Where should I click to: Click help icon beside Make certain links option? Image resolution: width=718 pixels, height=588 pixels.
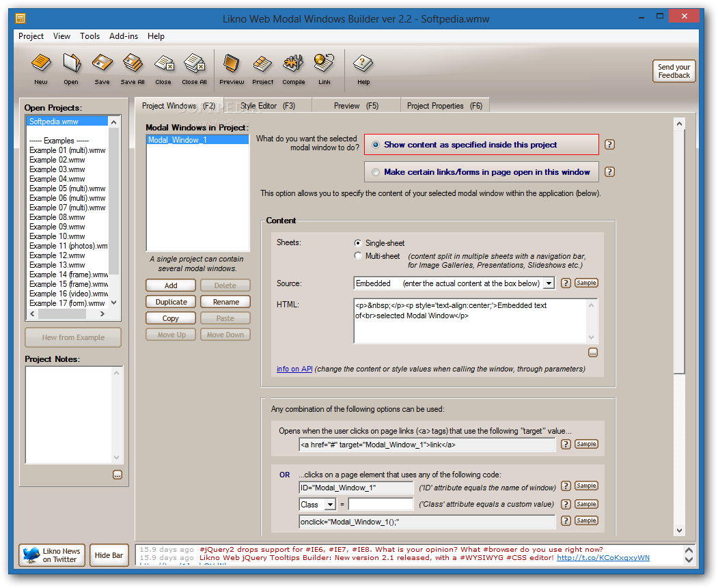coord(609,172)
